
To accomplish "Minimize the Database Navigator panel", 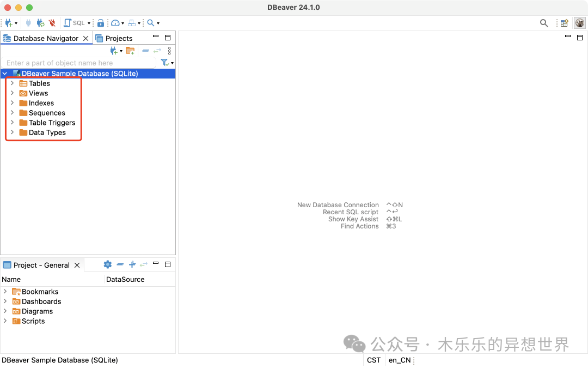I will coord(156,37).
